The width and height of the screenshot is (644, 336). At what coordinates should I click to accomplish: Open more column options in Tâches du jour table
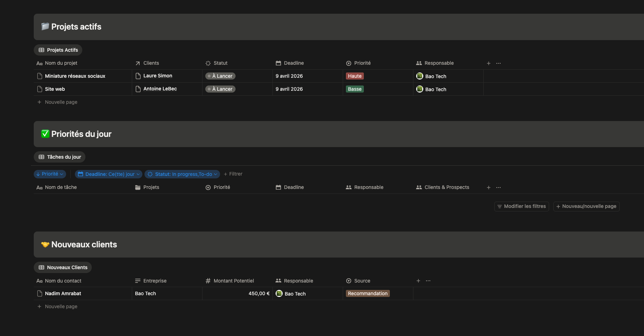[x=498, y=188]
